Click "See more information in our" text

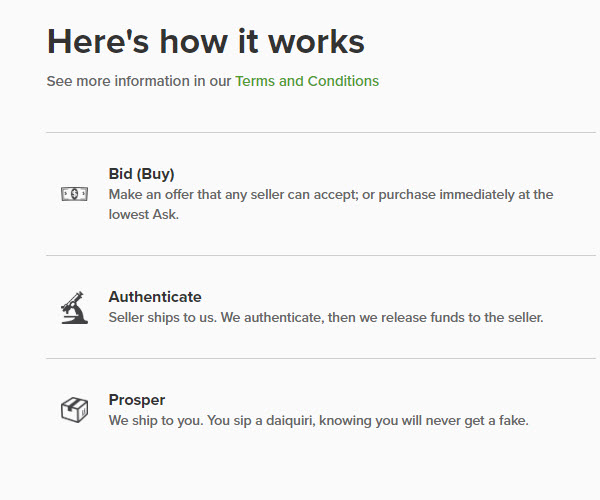pos(139,81)
